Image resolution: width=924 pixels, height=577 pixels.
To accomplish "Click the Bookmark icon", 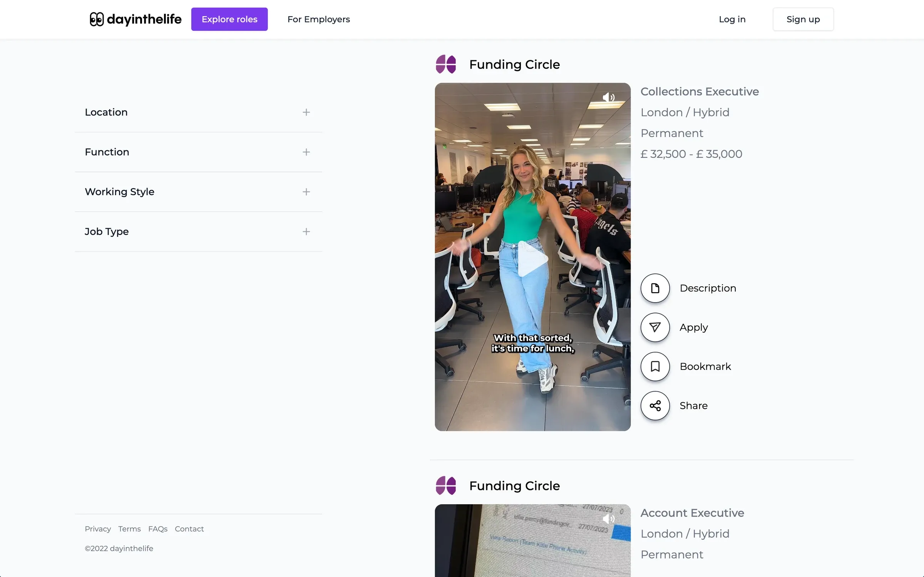I will [655, 366].
